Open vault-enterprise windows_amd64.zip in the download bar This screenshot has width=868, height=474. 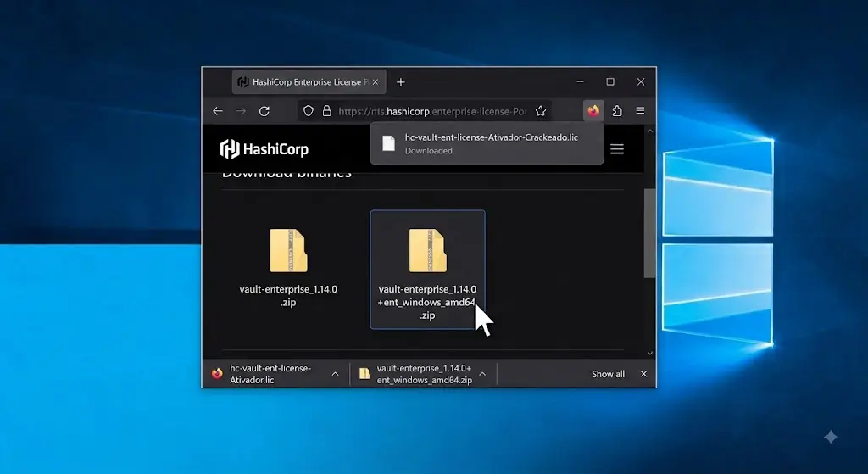424,374
